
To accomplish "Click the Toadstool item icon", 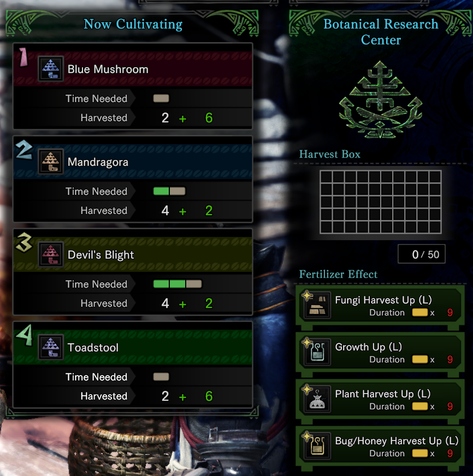I will pos(51,347).
